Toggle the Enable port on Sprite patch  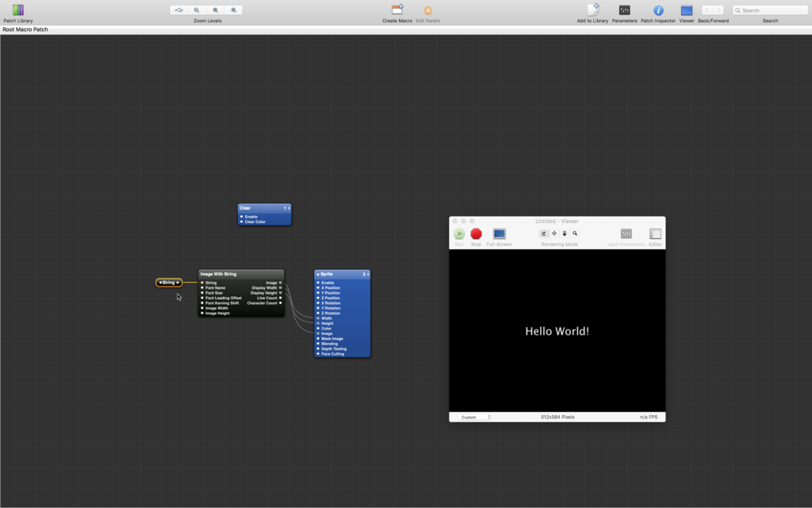pos(318,283)
